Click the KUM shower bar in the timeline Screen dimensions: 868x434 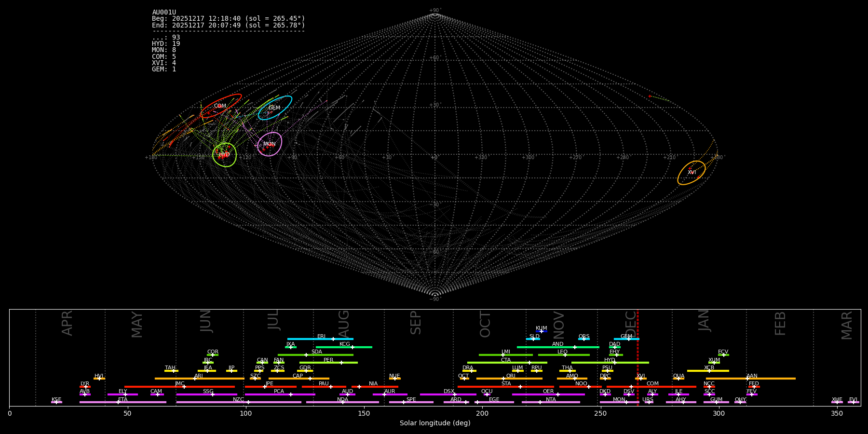pos(542,331)
